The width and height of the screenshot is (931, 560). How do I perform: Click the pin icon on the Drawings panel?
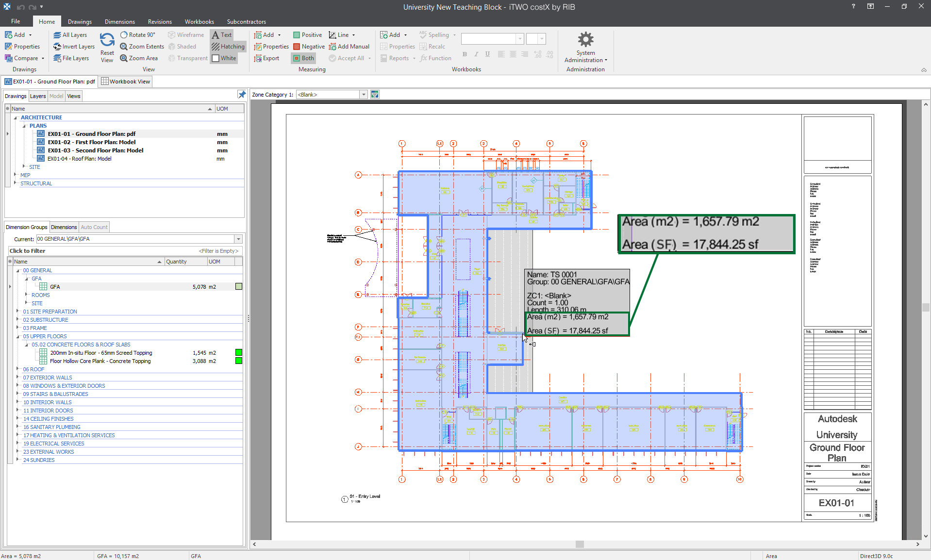(x=242, y=95)
